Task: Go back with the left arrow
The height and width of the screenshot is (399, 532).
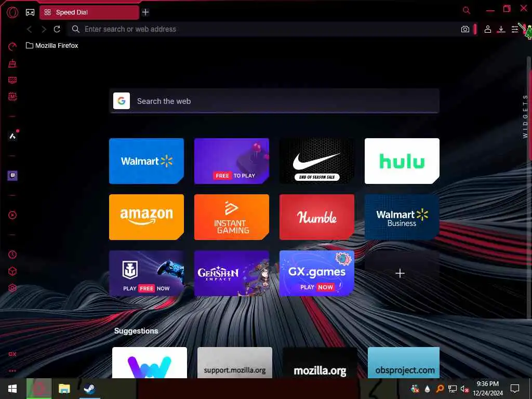Action: point(30,29)
